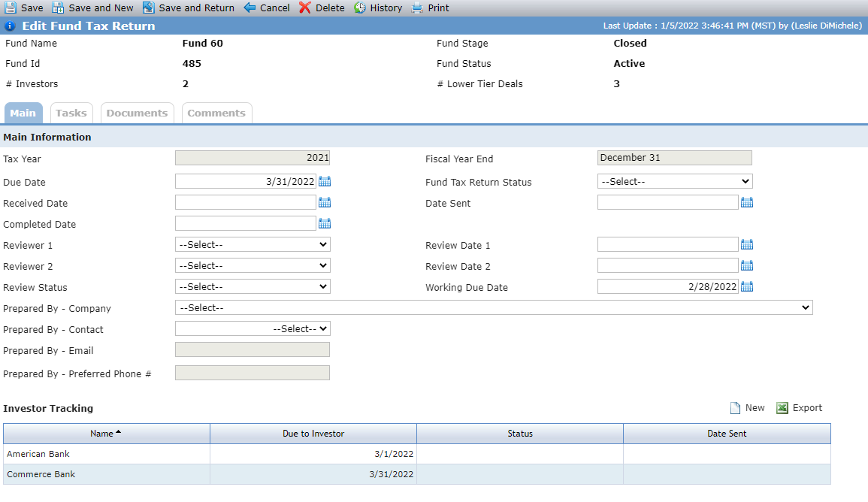
Task: Click the Fiscal Year End field
Action: [674, 158]
